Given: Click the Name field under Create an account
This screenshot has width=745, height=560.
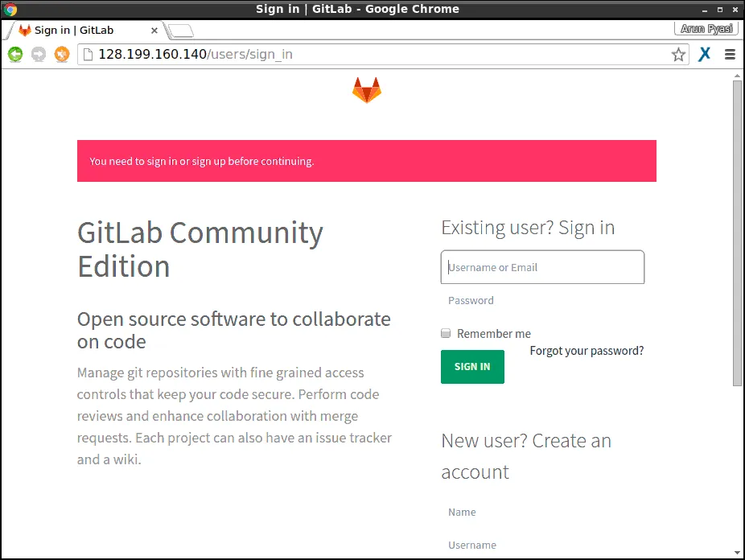Looking at the screenshot, I should tap(542, 512).
